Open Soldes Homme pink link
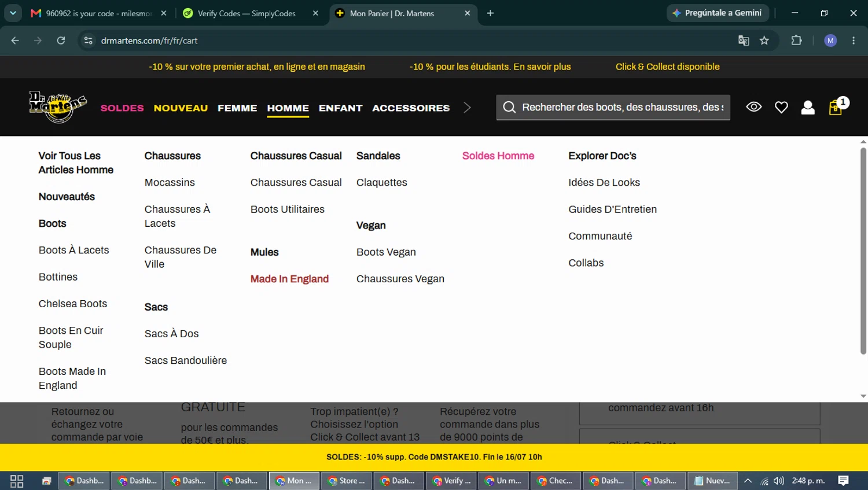Viewport: 868px width, 490px height. 498,156
